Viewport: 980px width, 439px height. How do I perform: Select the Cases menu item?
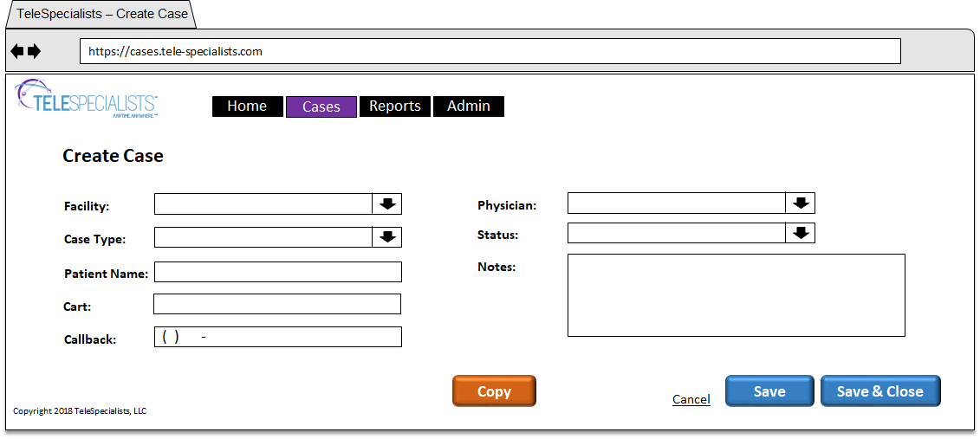(321, 107)
